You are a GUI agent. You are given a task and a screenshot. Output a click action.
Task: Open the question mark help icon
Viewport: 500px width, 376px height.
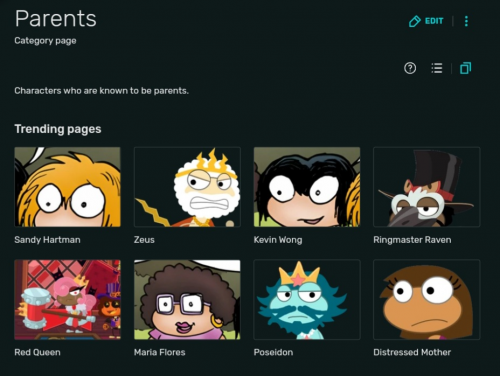410,68
